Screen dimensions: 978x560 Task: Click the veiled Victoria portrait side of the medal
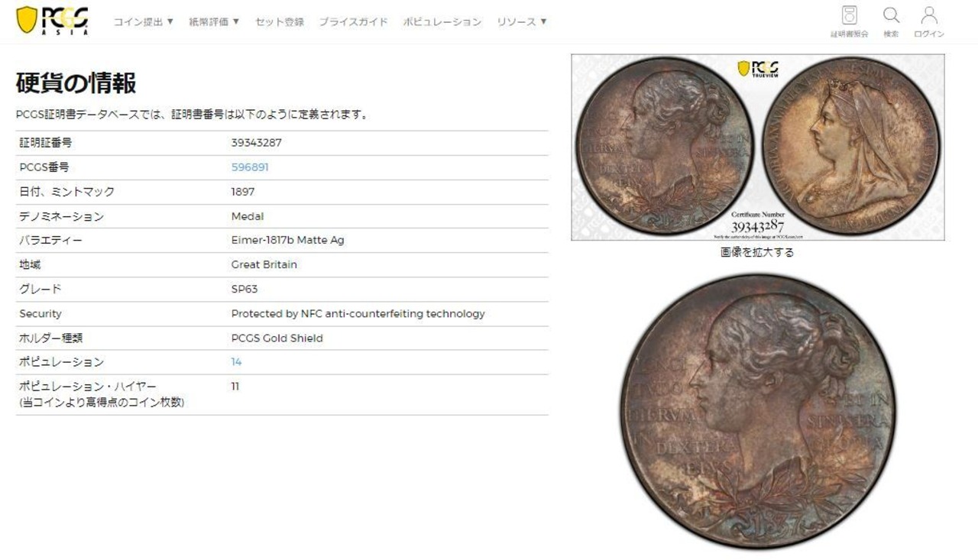(851, 147)
